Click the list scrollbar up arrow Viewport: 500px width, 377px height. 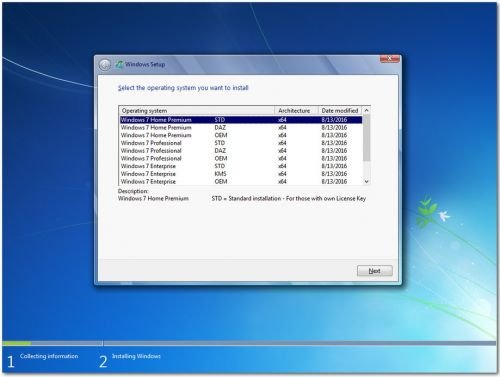pos(366,110)
